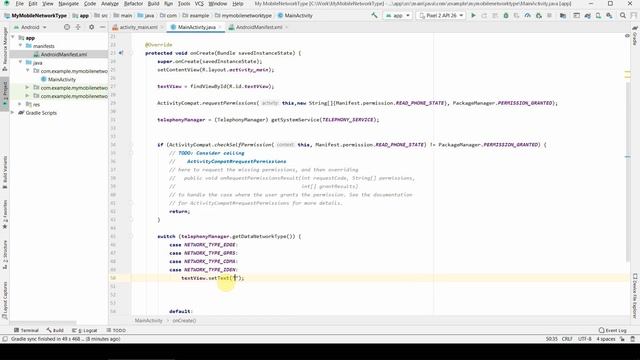Viewport: 640px width, 360px height.
Task: Collapse the first com.example package
Action: point(28,71)
